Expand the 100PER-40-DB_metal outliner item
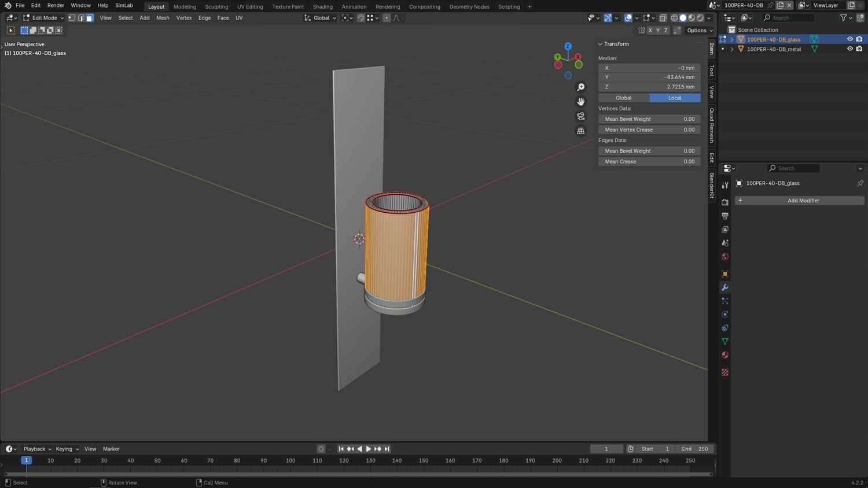Screen dimensions: 868x488 [731, 49]
